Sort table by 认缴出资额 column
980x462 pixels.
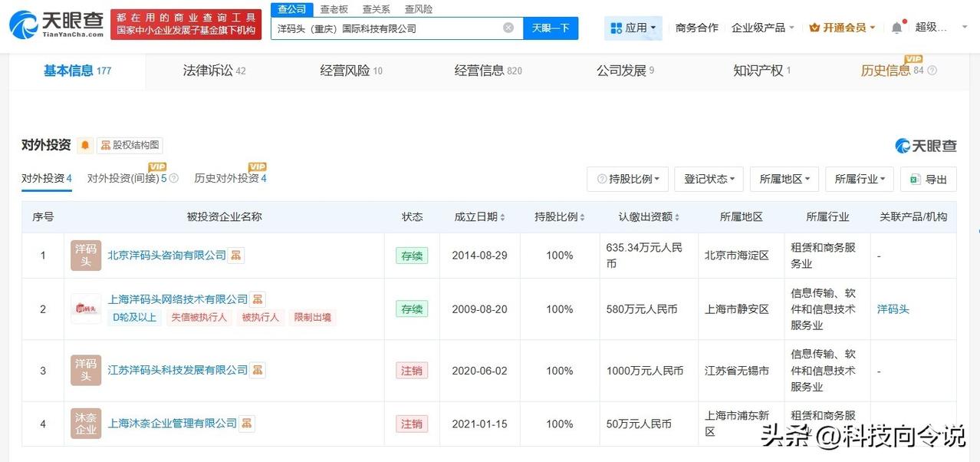pyautogui.click(x=649, y=217)
